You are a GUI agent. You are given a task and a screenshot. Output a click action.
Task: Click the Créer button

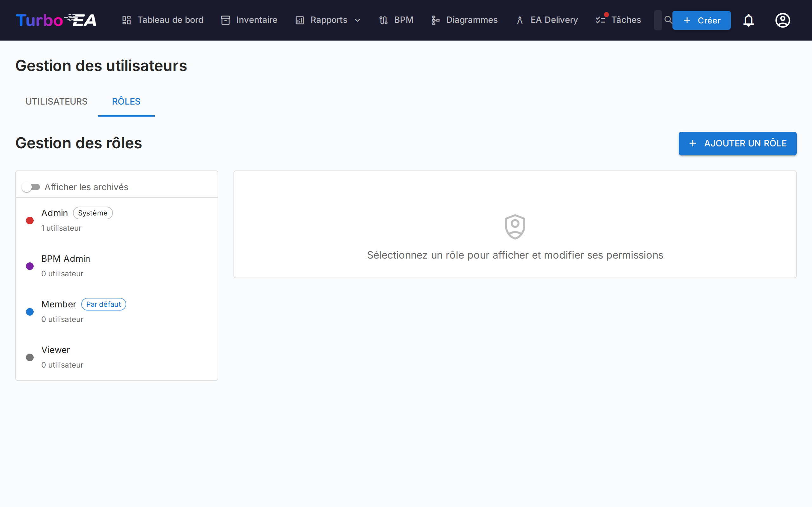(702, 20)
